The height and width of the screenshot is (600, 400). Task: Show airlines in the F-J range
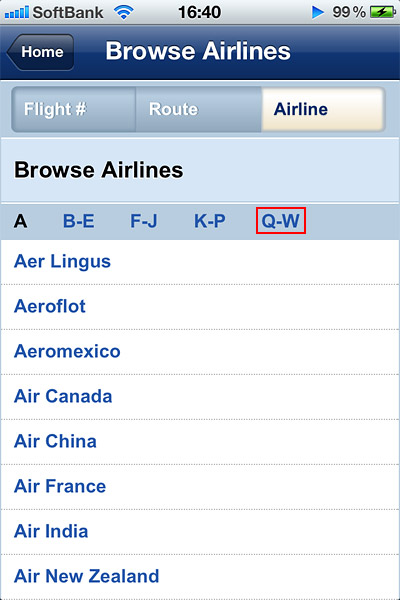(144, 221)
